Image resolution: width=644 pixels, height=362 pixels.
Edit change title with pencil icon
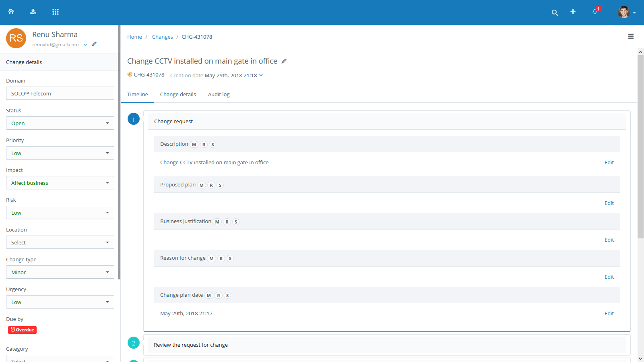click(284, 61)
